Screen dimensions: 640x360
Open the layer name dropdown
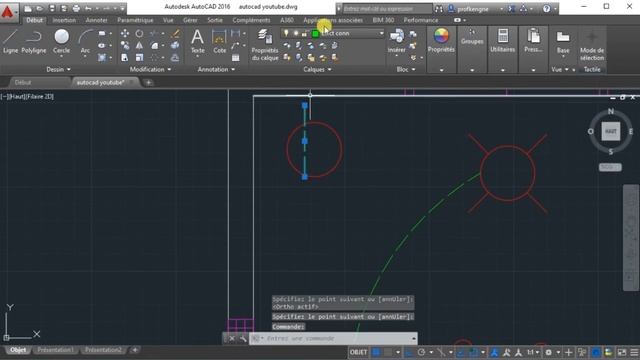pos(381,33)
